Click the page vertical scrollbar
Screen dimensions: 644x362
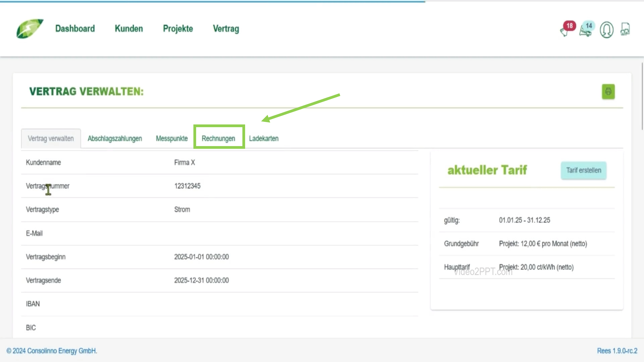click(x=642, y=96)
